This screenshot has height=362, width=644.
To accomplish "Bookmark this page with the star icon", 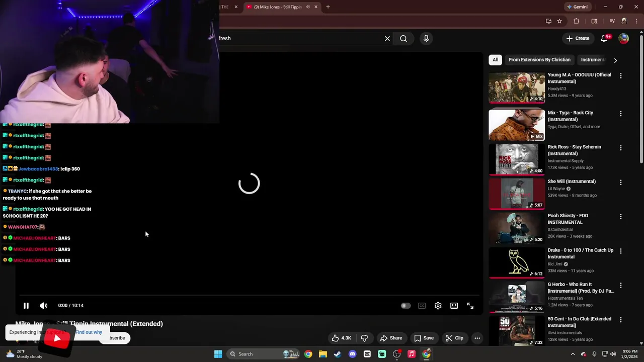I will click(559, 21).
